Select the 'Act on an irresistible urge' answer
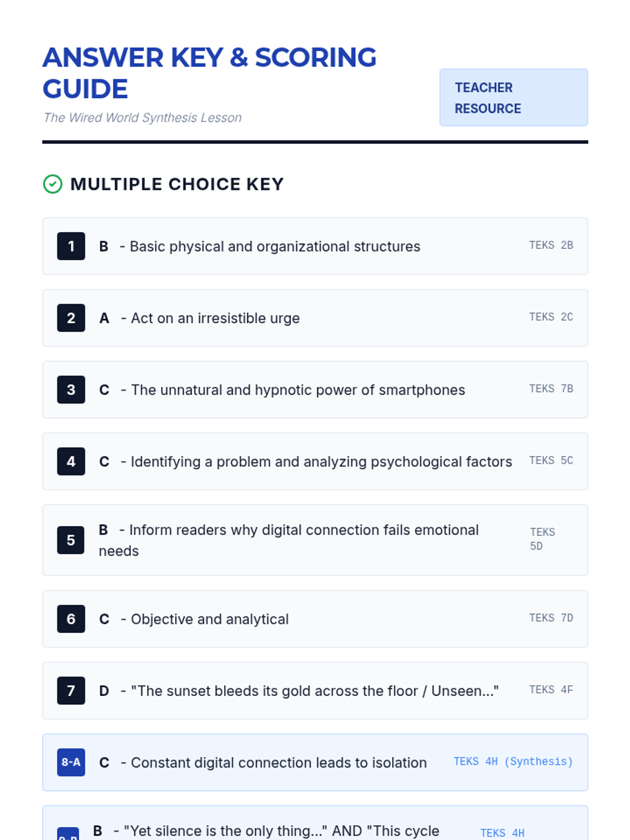Screen dimensions: 630x840 (x=215, y=318)
